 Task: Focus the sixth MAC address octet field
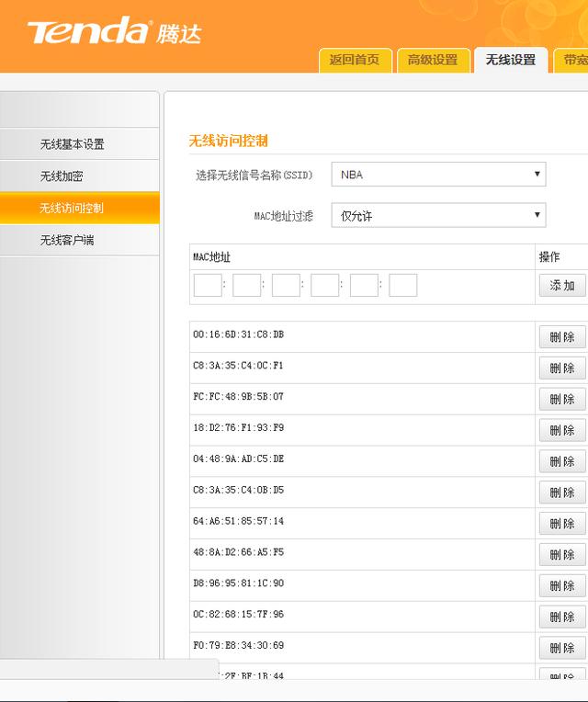pyautogui.click(x=402, y=285)
